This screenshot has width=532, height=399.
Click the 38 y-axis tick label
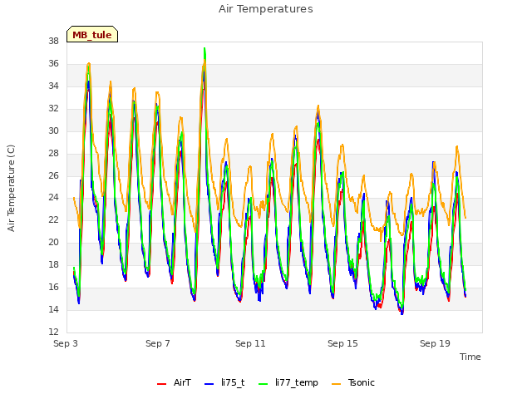pyautogui.click(x=53, y=41)
